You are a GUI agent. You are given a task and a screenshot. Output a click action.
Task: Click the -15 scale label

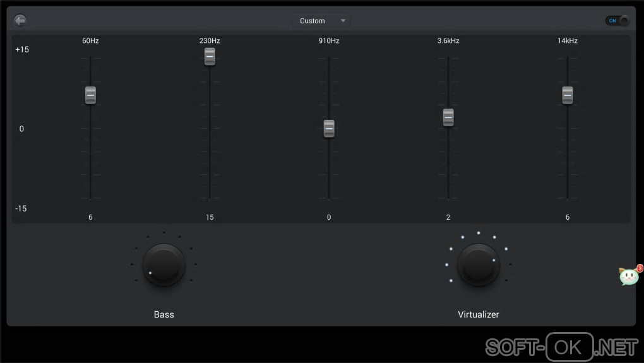point(21,208)
